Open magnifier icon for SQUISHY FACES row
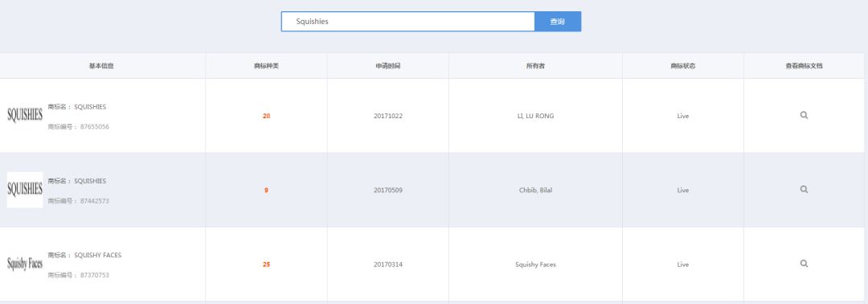Image resolution: width=868 pixels, height=304 pixels. [x=804, y=264]
